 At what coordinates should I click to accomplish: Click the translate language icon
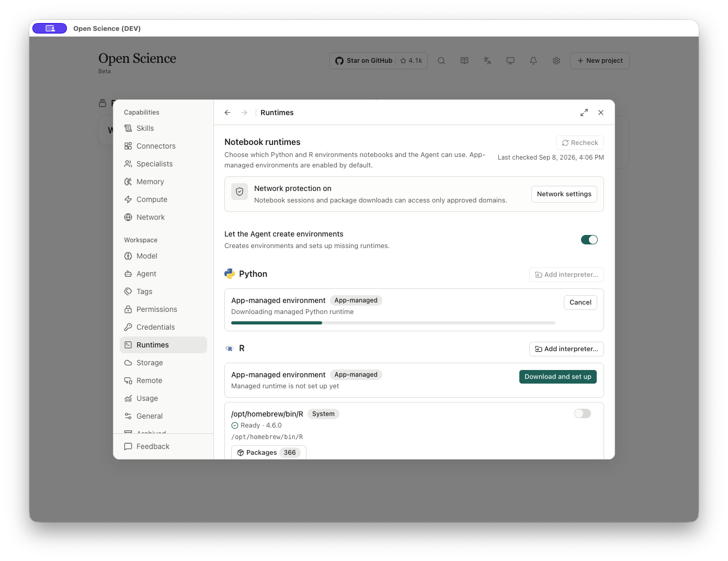(x=487, y=61)
